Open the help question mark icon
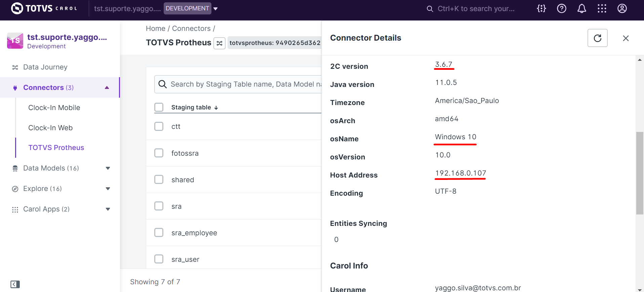Viewport: 644px width, 292px height. pyautogui.click(x=561, y=9)
